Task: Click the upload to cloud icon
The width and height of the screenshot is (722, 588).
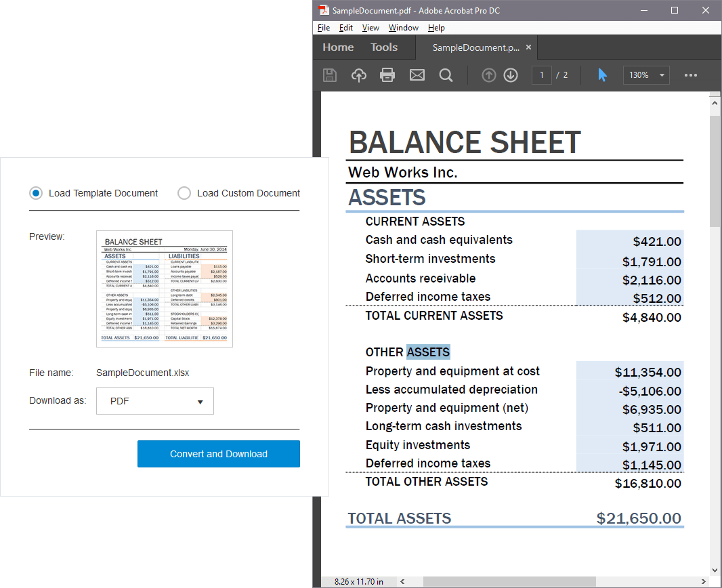Action: [359, 75]
